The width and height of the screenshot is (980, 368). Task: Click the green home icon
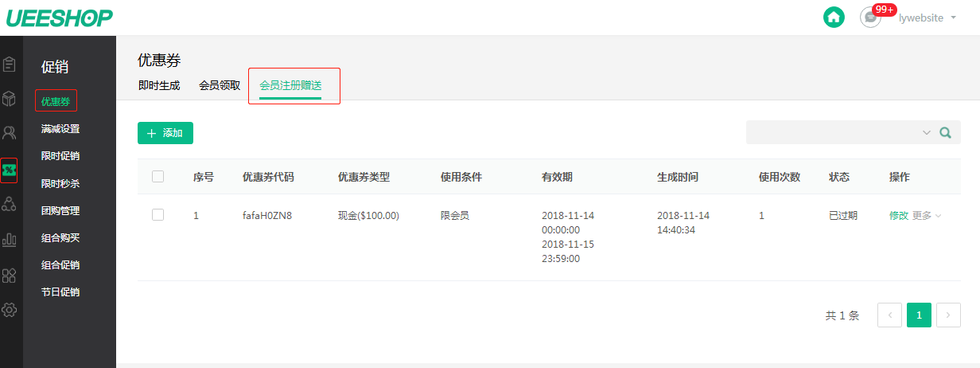[x=833, y=17]
